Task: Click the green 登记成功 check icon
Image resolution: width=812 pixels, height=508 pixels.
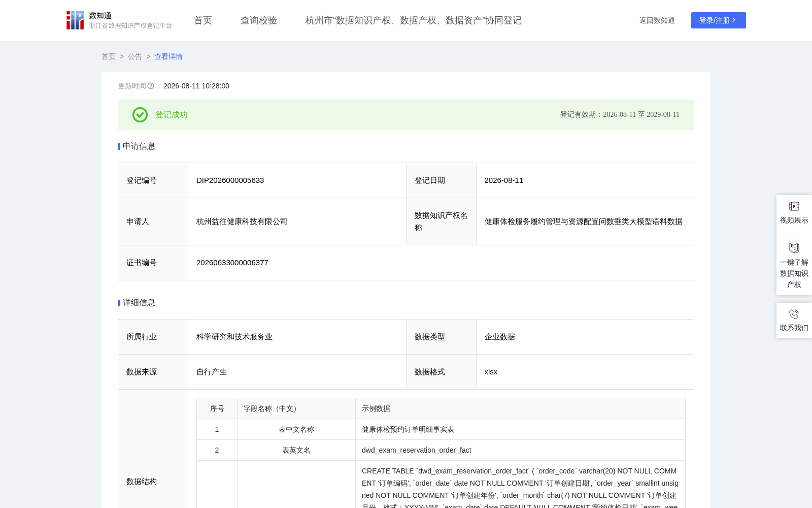Action: [140, 115]
